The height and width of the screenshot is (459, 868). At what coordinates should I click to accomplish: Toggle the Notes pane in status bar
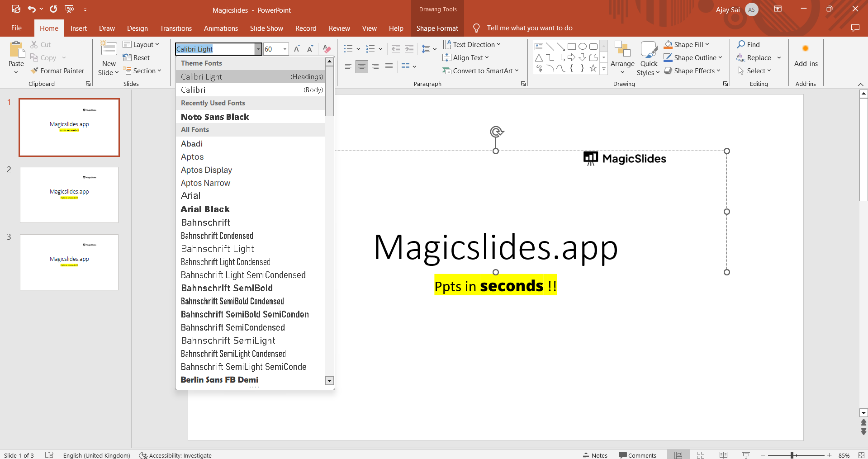point(595,455)
